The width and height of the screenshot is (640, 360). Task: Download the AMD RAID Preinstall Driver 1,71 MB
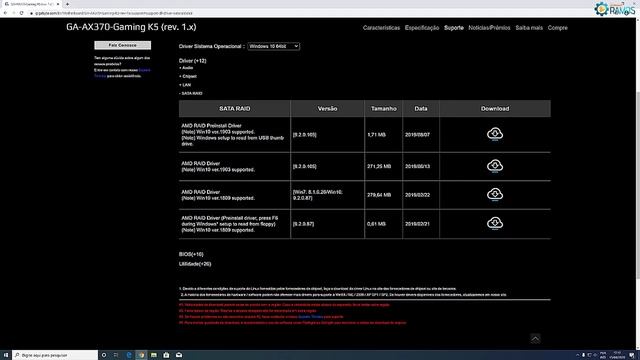point(495,134)
